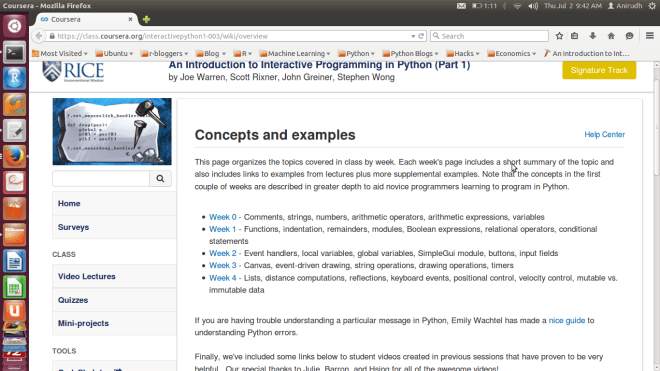The width and height of the screenshot is (660, 371).
Task: Open the Week 0 link
Action: [x=223, y=217]
